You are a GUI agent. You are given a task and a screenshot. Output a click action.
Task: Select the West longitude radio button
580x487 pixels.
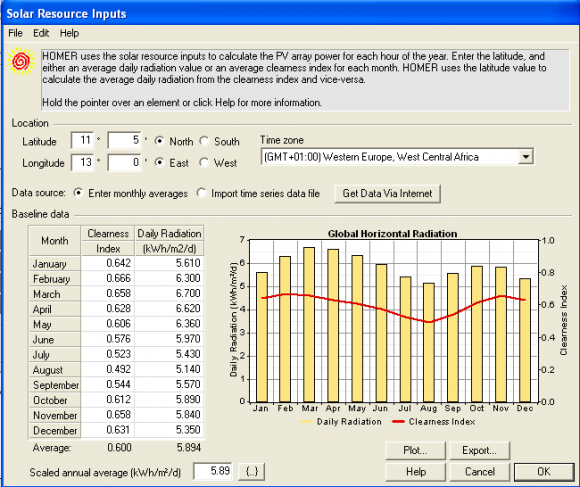point(204,163)
